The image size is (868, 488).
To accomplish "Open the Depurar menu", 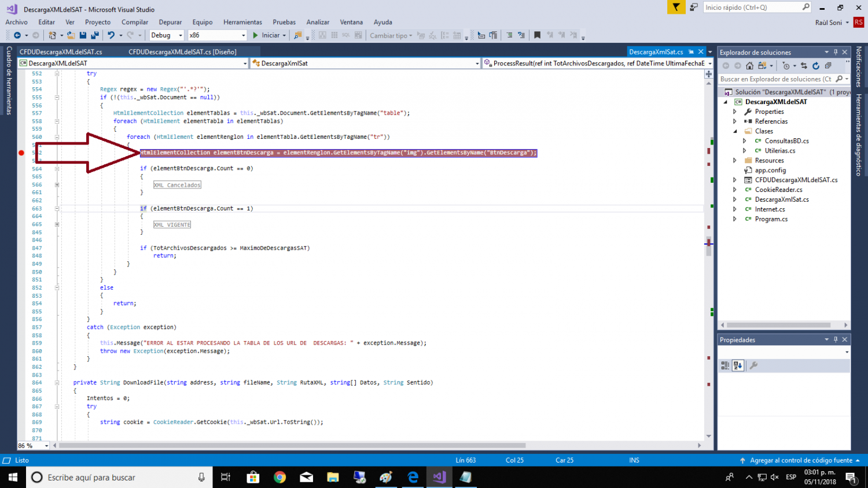I will coord(170,22).
